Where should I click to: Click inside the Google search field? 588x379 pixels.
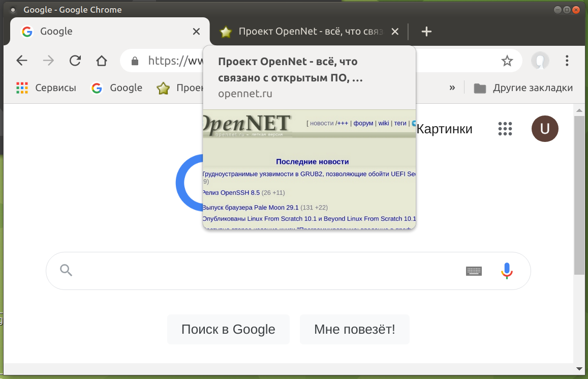(264, 271)
